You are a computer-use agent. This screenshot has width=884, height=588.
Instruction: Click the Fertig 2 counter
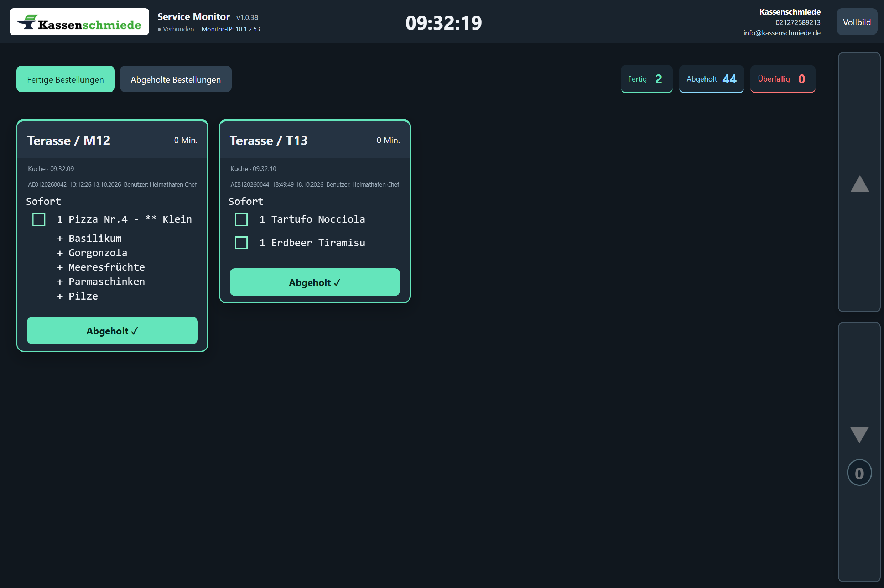[646, 79]
